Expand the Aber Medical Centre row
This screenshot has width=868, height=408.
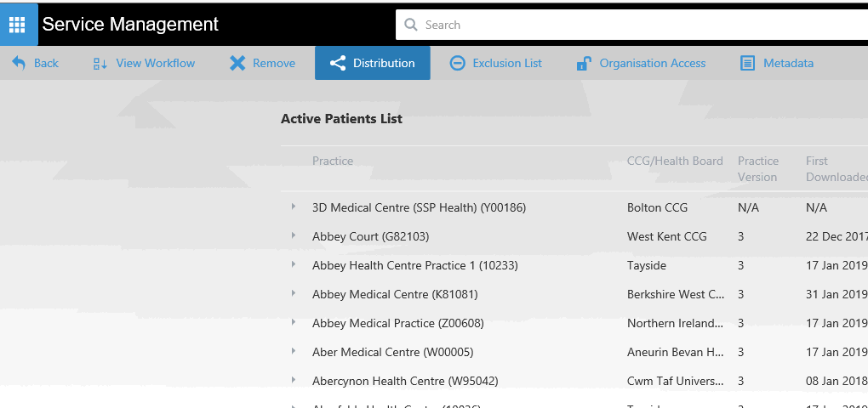pos(293,351)
